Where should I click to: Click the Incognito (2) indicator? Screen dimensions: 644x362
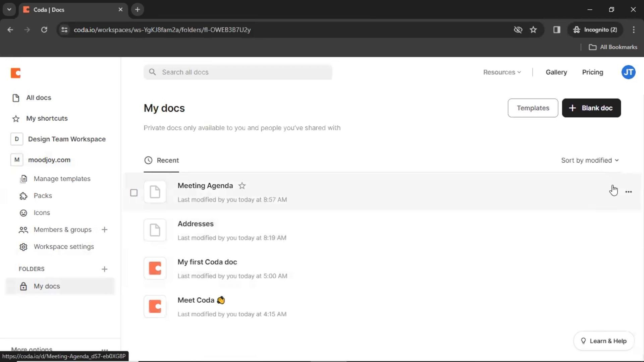(595, 30)
